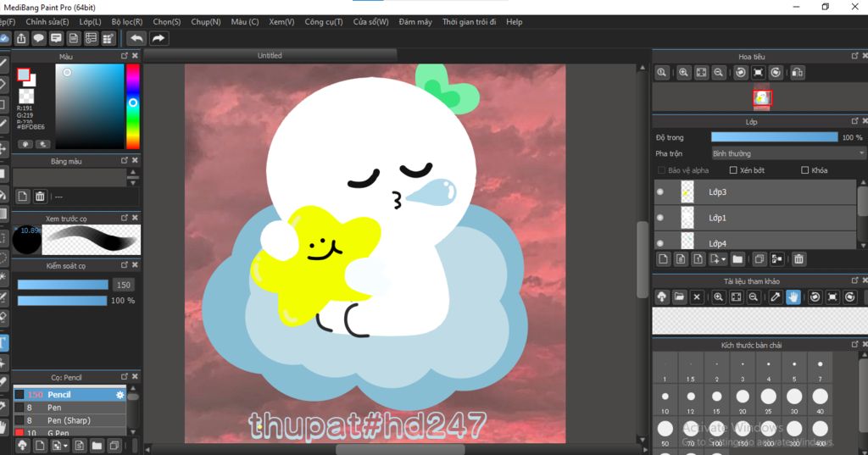Viewport: 868px width, 455px height.
Task: Click the eyedropper icon in Tài liệu tham khảo
Action: pyautogui.click(x=776, y=297)
